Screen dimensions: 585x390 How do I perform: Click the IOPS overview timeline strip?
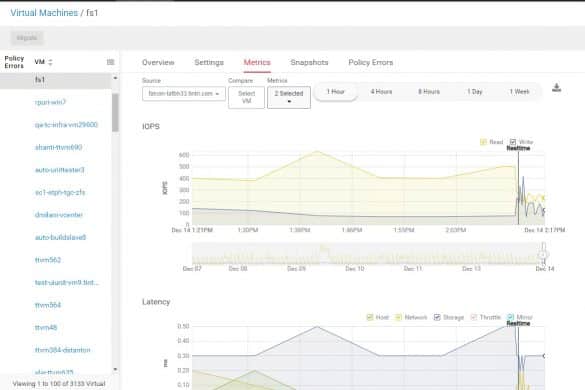click(367, 254)
